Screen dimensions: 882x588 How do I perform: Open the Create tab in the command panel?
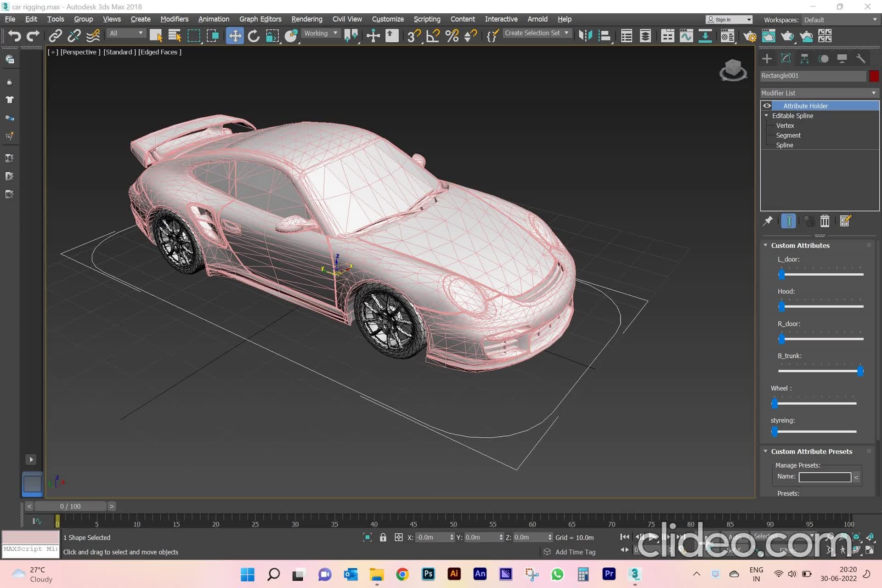(767, 58)
